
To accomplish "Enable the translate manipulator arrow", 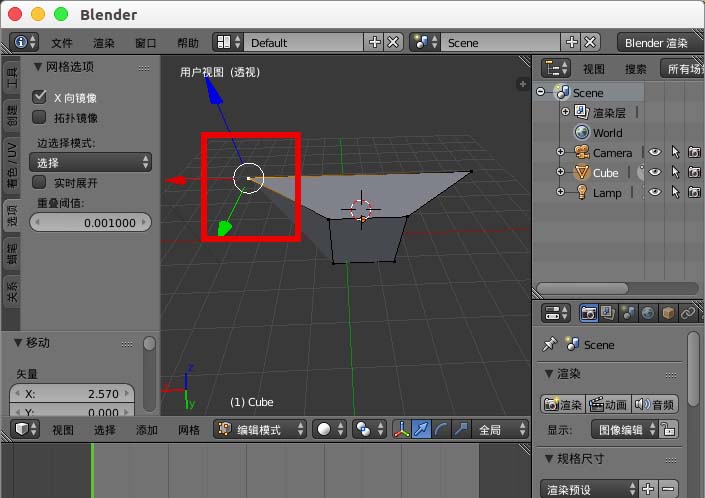I will coord(421,429).
